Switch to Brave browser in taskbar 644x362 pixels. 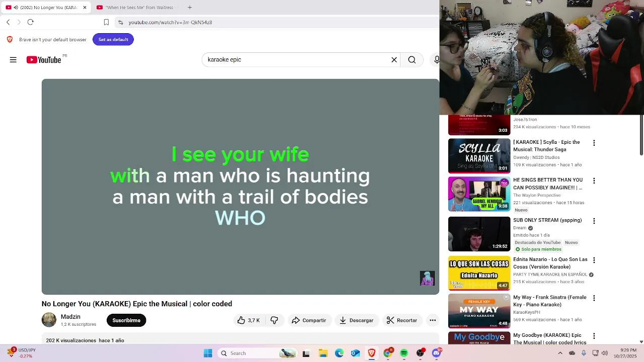pos(371,353)
